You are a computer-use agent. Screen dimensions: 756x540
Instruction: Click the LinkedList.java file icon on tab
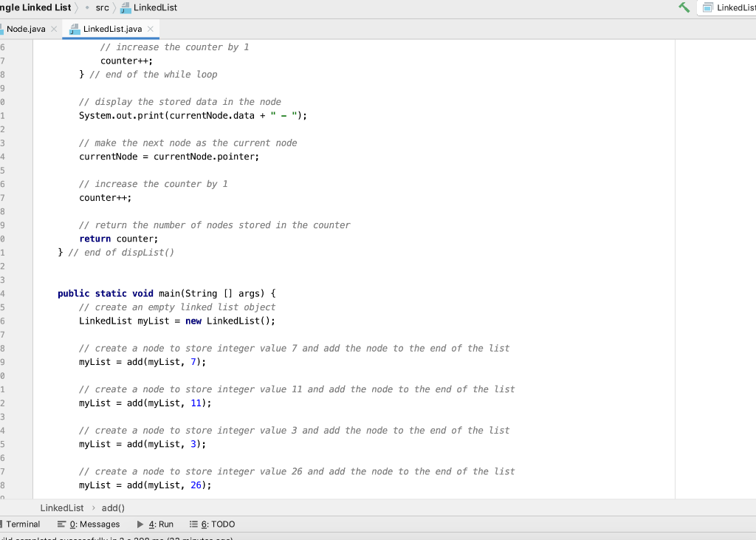tap(75, 30)
